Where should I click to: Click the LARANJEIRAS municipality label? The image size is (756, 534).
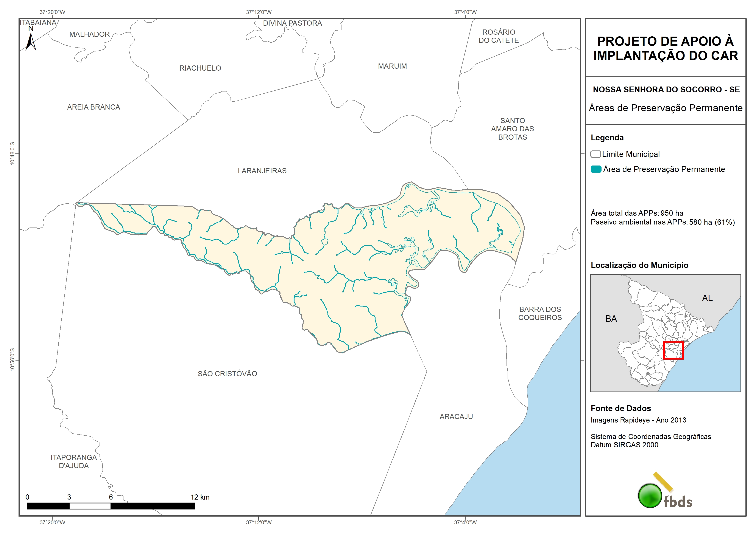coord(262,171)
